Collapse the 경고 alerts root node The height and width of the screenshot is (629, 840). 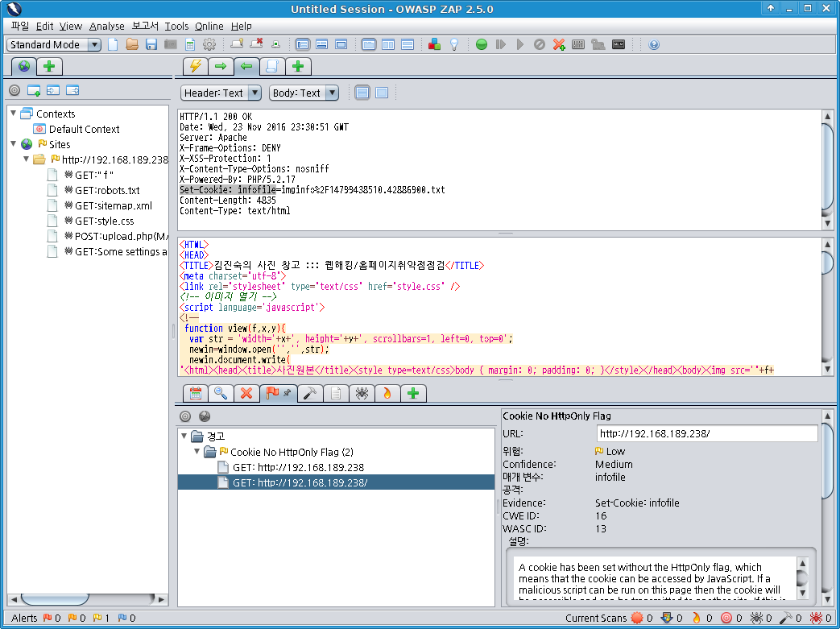[184, 436]
